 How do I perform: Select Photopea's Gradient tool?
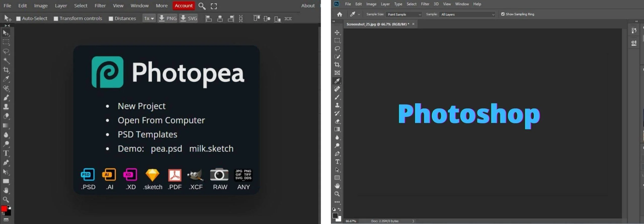click(6, 125)
